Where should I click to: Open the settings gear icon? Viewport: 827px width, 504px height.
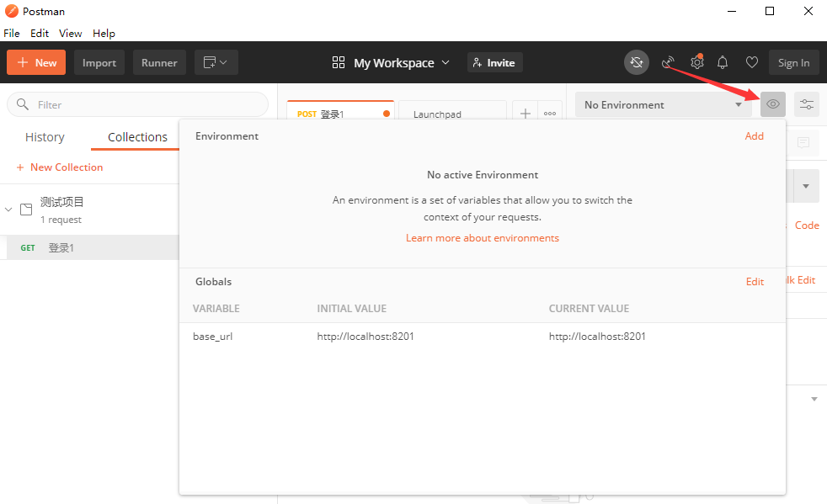click(696, 63)
